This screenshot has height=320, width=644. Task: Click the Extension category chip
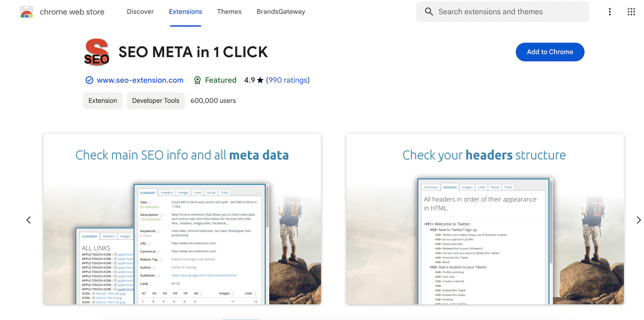coord(103,101)
